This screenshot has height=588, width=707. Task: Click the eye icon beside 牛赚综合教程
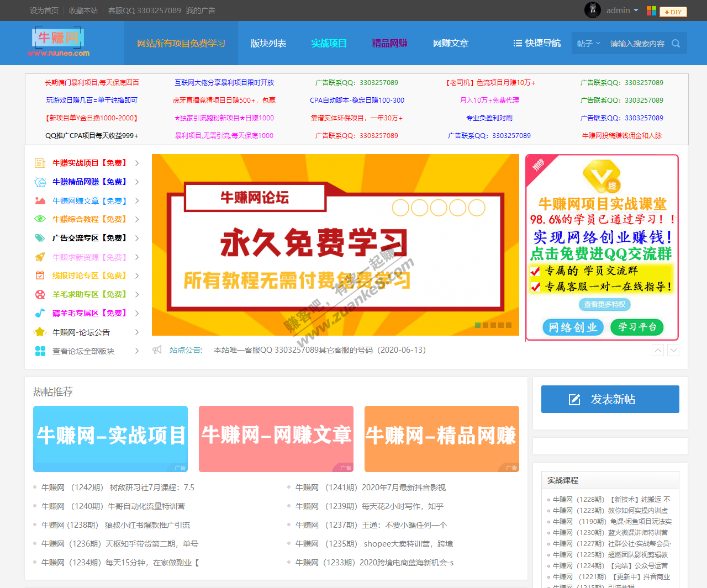point(40,219)
